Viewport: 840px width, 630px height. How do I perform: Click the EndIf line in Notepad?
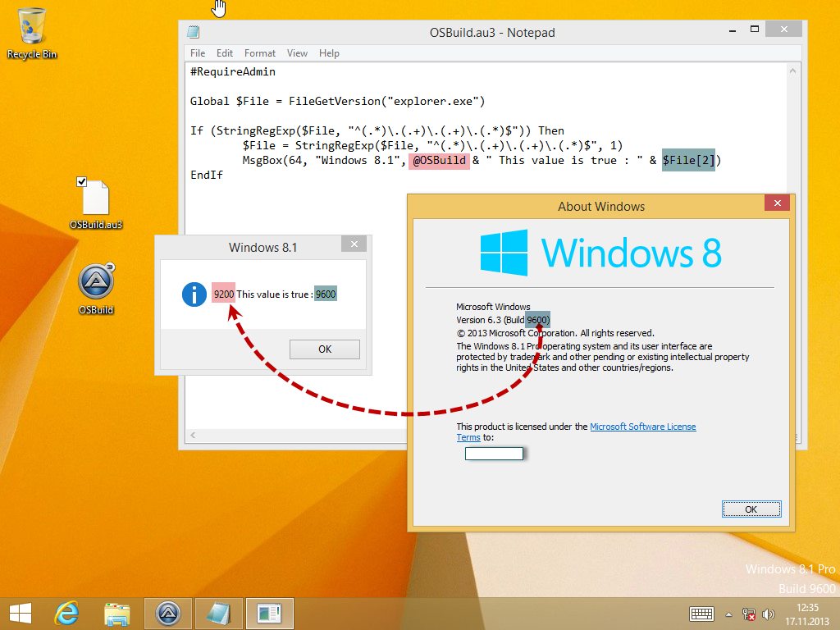pyautogui.click(x=207, y=176)
